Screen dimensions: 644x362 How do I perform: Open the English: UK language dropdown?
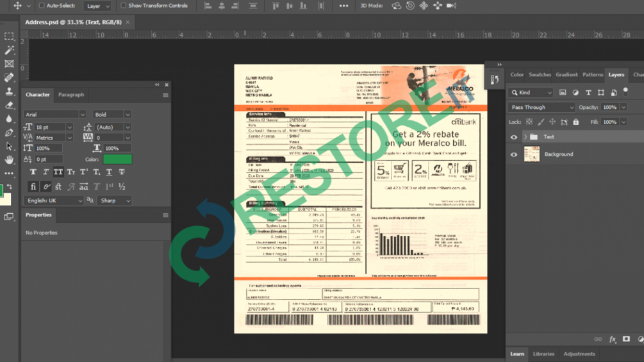coord(53,201)
